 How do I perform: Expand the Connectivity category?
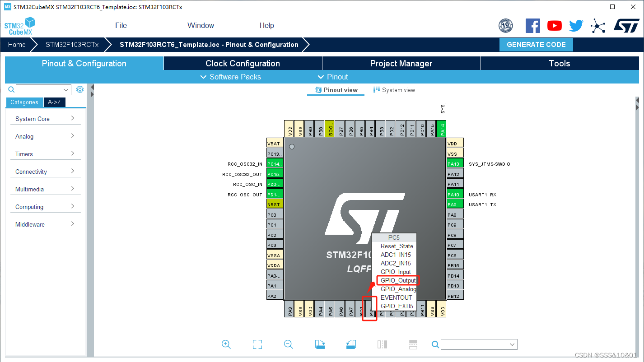[x=45, y=172]
